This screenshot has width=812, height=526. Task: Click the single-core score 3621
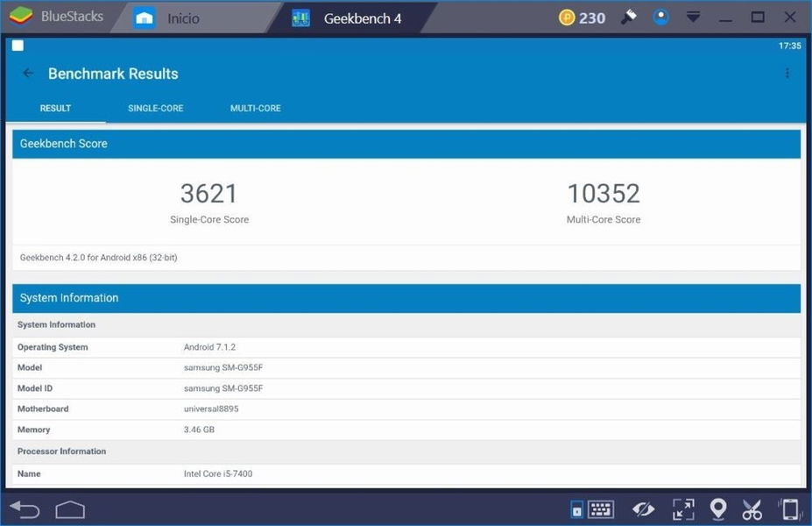click(208, 193)
